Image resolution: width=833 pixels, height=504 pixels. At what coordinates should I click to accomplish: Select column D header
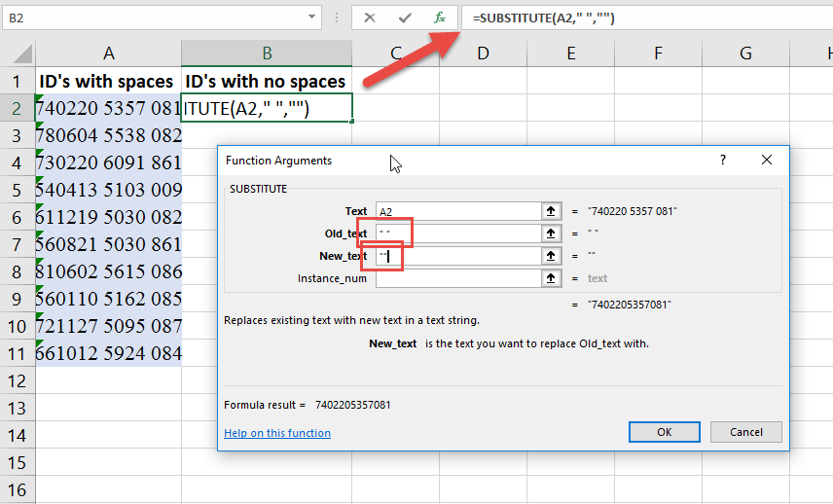483,54
